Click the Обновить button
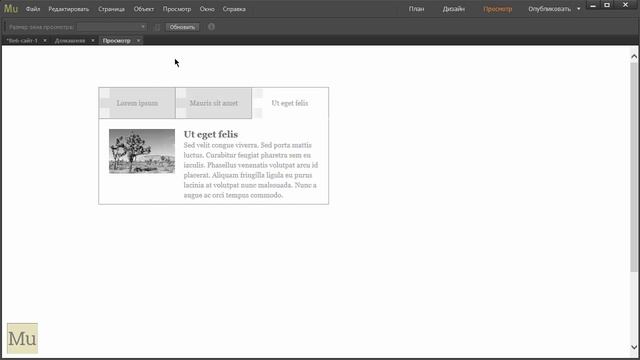The image size is (640, 360). (x=182, y=27)
